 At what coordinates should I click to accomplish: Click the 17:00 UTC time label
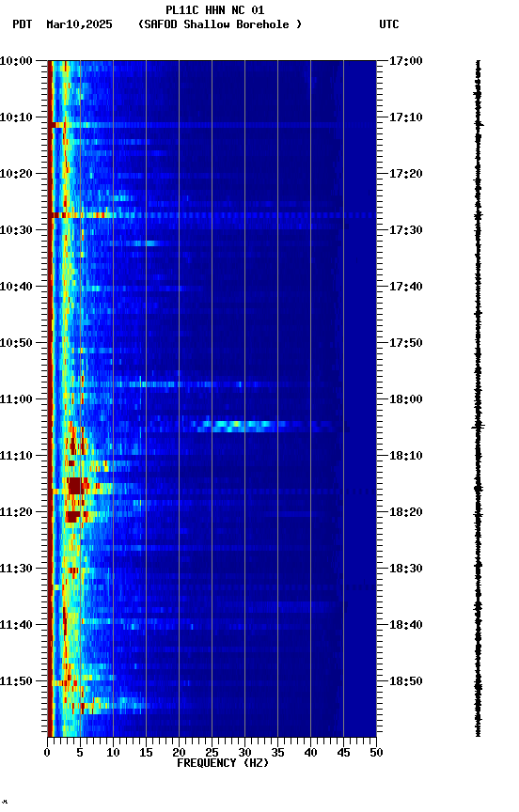coord(406,61)
